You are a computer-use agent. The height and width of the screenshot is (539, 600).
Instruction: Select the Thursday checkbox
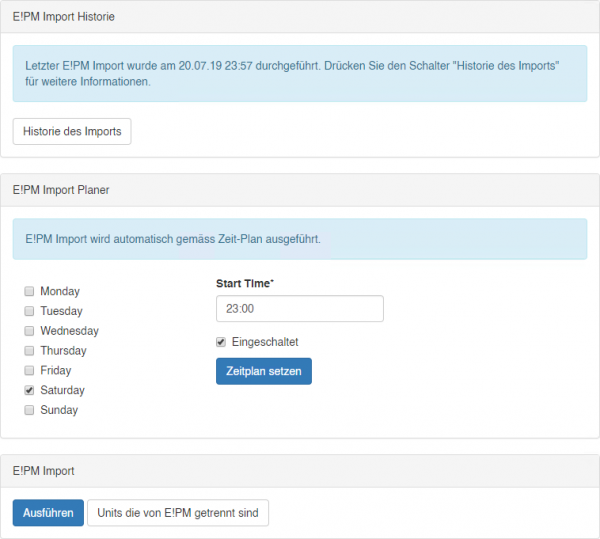[x=29, y=351]
